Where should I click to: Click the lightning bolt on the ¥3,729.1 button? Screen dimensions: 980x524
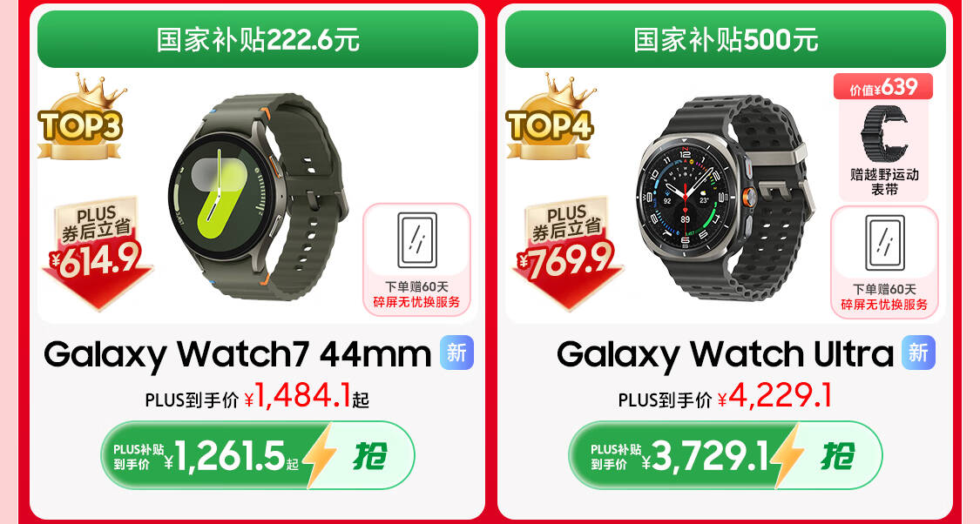787,456
